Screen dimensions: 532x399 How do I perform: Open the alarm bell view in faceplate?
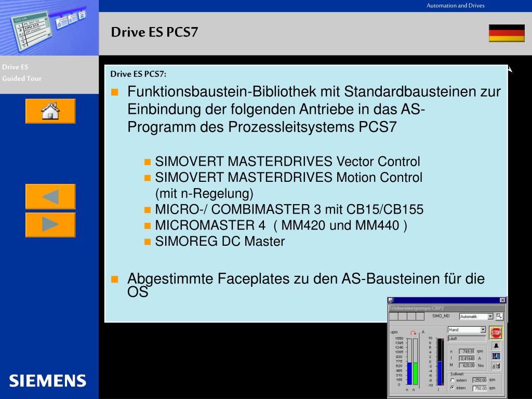coord(496,345)
